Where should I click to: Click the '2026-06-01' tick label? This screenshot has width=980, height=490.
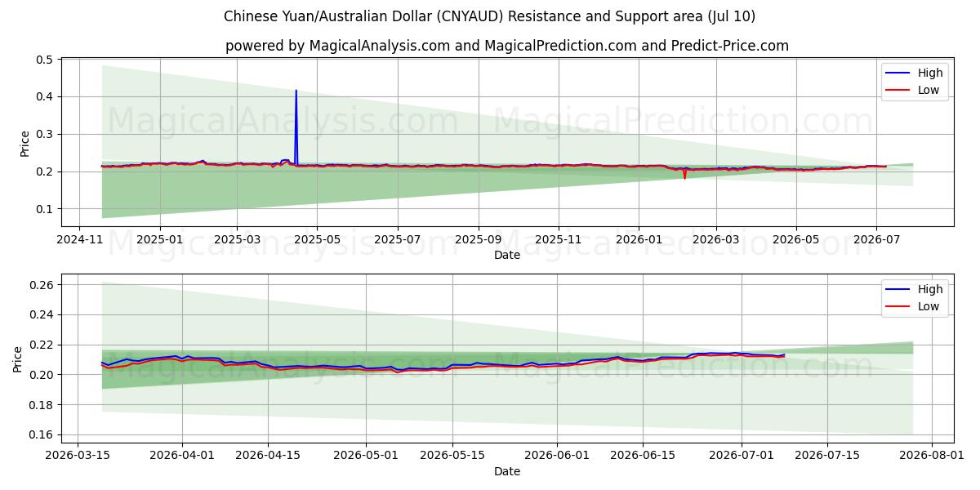click(555, 456)
